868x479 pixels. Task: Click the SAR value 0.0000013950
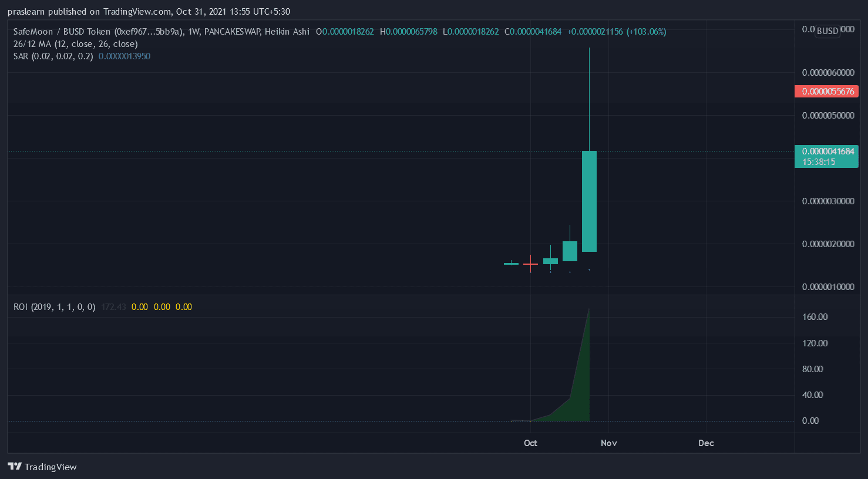point(125,56)
